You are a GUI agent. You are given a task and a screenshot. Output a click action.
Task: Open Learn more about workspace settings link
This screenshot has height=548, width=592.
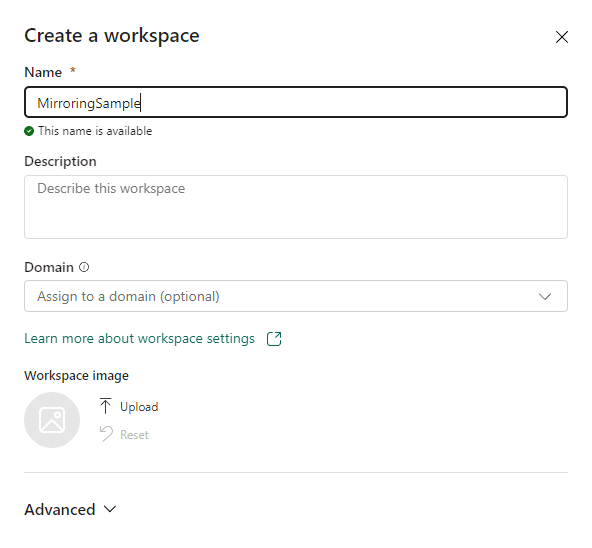(x=139, y=338)
